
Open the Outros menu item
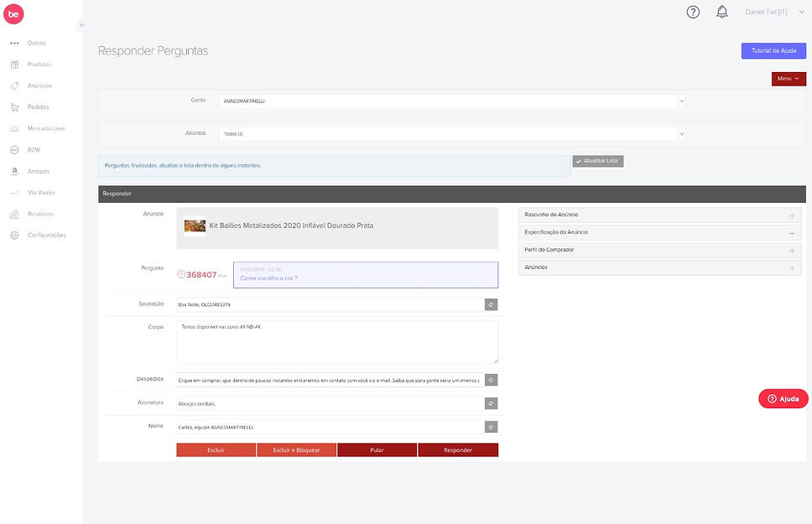coord(36,43)
